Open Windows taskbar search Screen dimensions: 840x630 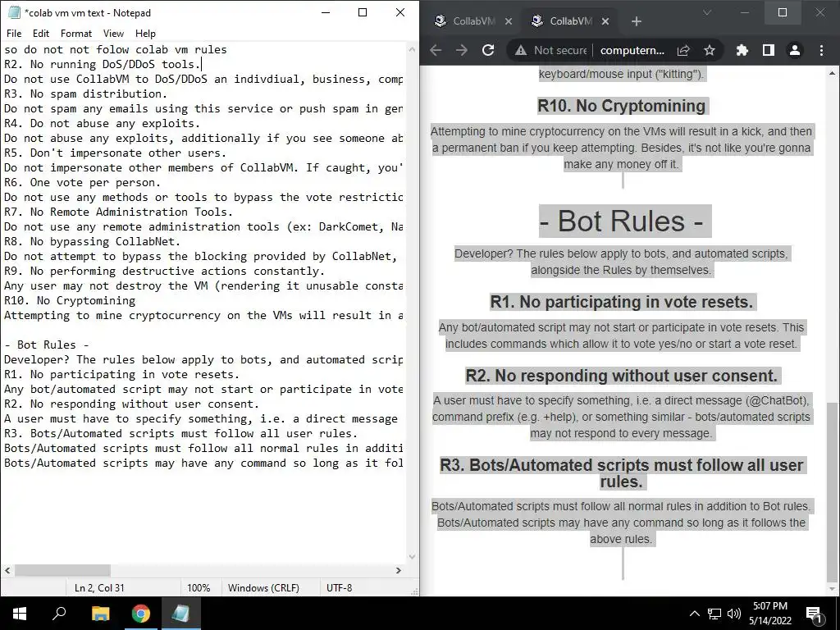click(59, 614)
